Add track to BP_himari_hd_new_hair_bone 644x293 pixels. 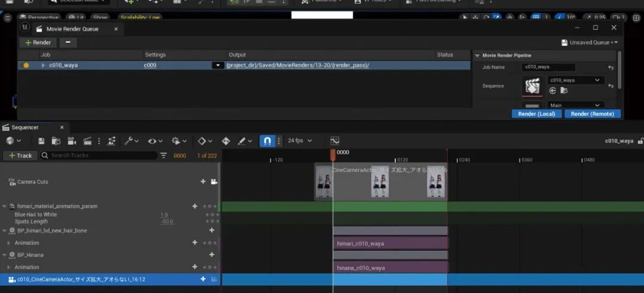pos(212,230)
